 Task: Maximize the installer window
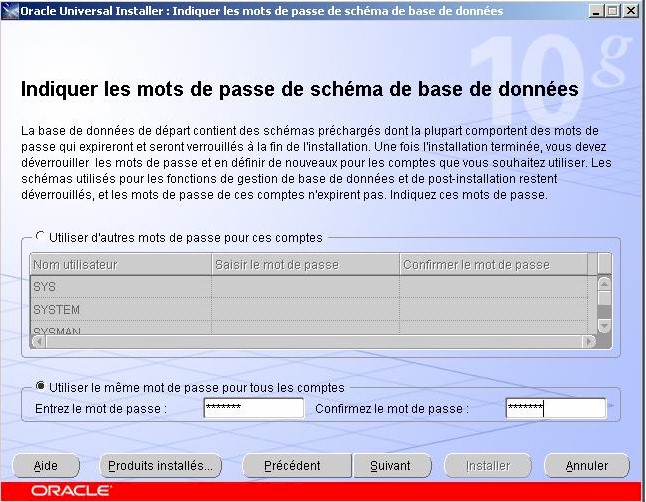[612, 10]
